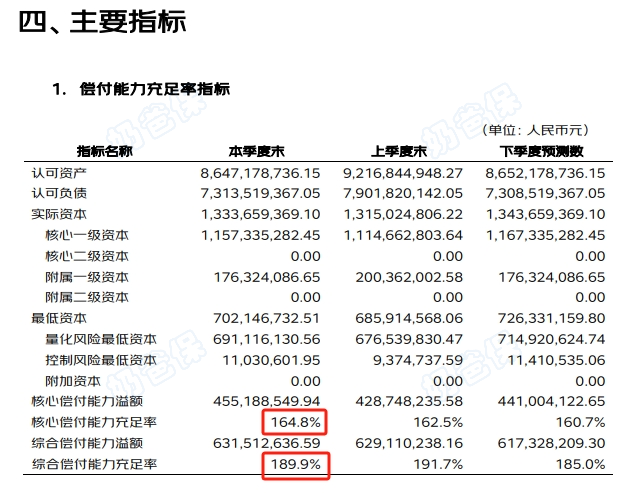Click the value 1,157,335,282.45

tap(261, 235)
